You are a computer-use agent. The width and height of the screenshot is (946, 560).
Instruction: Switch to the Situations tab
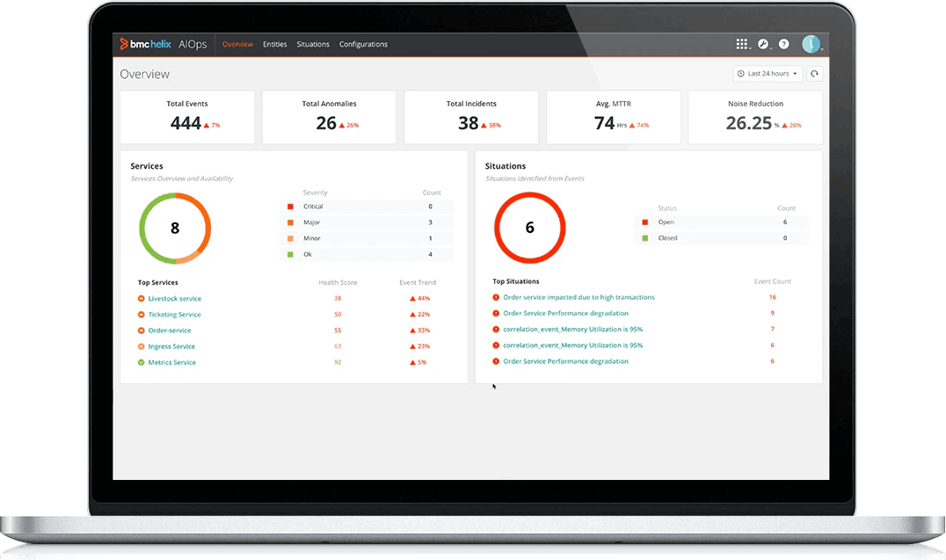point(313,44)
